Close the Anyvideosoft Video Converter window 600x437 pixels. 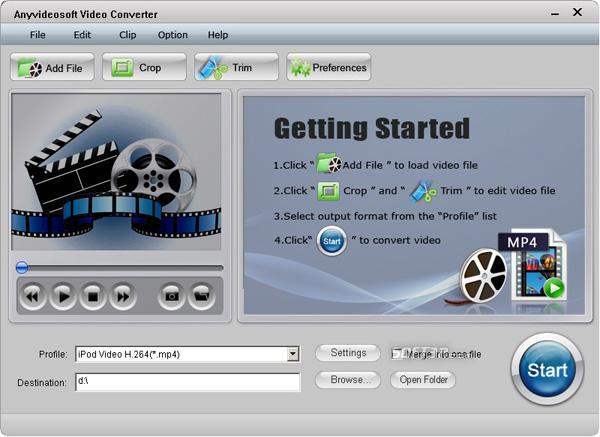click(577, 13)
